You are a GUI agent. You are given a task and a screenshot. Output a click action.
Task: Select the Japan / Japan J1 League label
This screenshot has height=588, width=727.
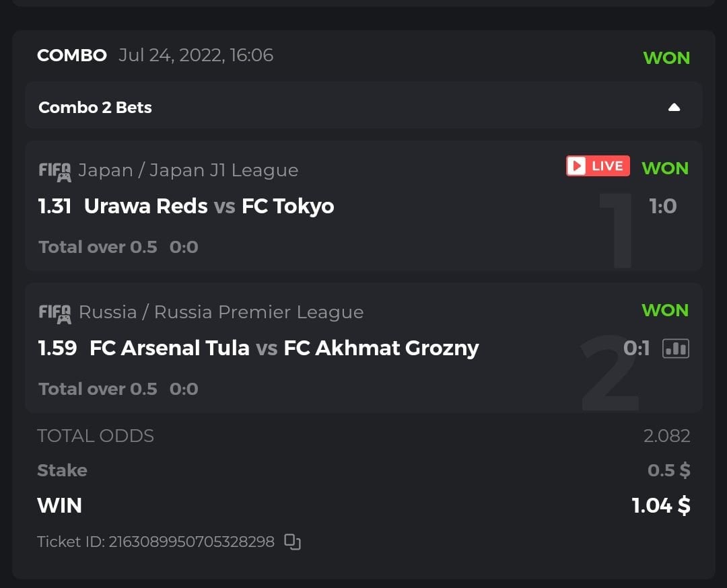(x=188, y=170)
